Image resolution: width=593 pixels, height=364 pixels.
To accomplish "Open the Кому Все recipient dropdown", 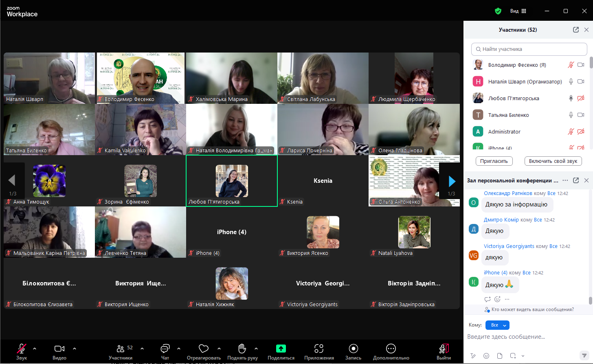I will click(x=497, y=325).
